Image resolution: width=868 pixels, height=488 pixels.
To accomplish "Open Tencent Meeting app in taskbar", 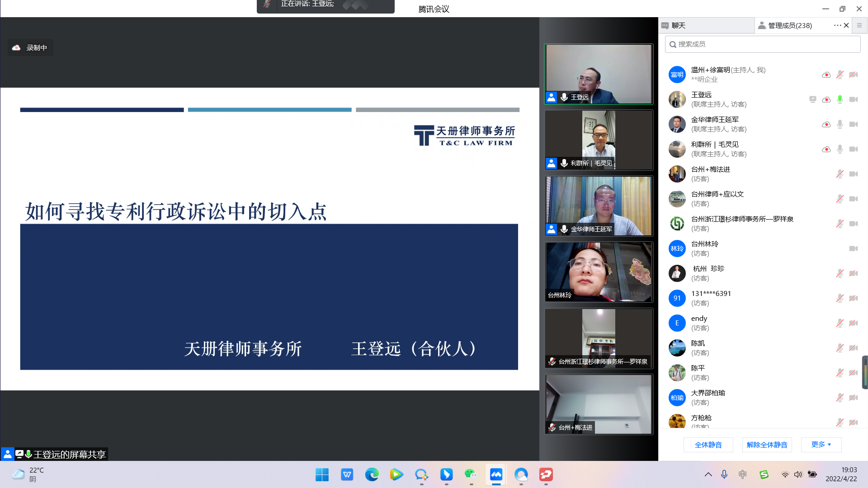I will click(x=496, y=474).
